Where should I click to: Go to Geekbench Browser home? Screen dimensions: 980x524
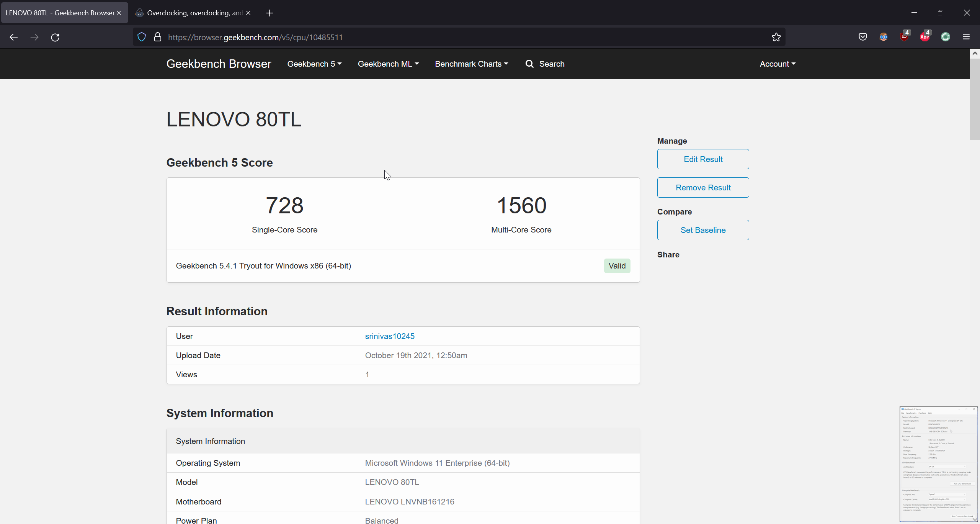click(x=219, y=64)
